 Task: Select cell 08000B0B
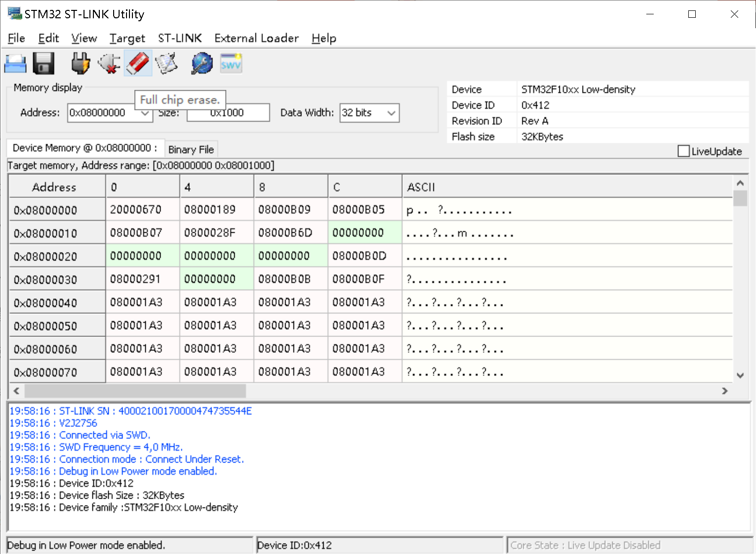pos(291,279)
